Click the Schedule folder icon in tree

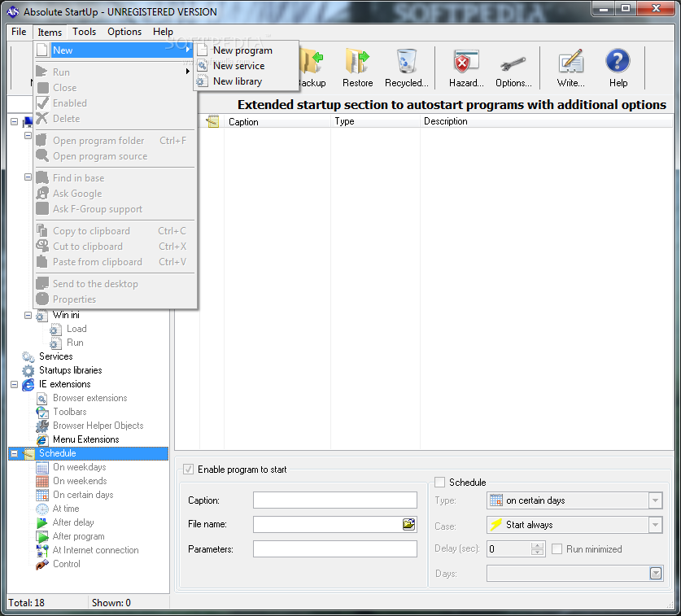point(28,453)
